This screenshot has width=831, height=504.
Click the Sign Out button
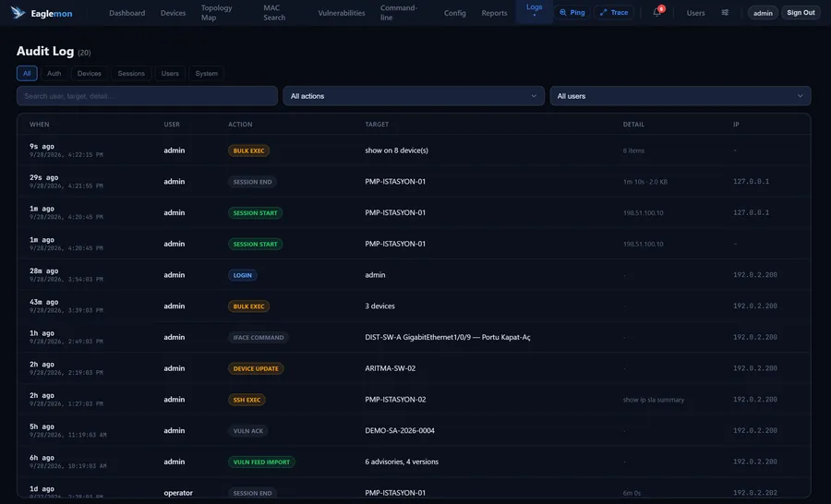801,13
